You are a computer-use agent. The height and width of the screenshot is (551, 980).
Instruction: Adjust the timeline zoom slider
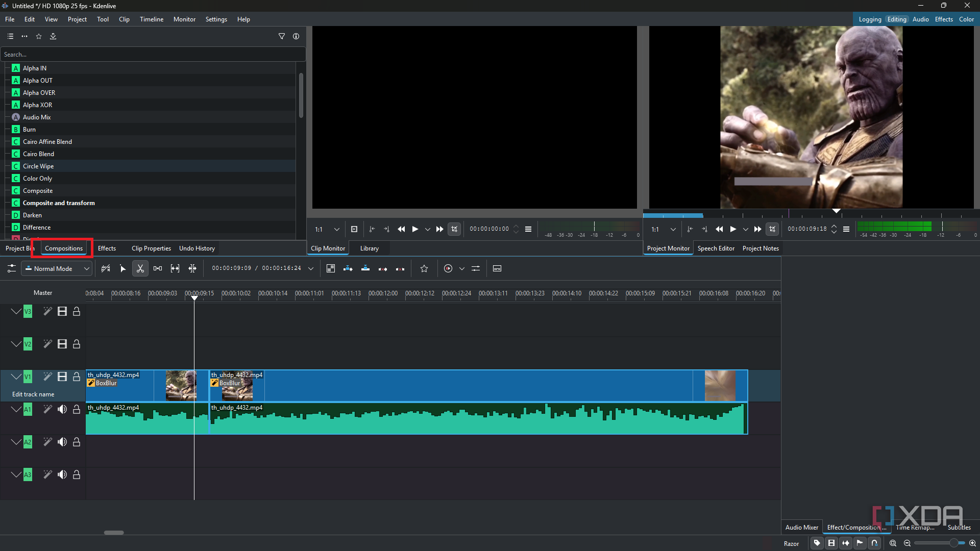(939, 543)
